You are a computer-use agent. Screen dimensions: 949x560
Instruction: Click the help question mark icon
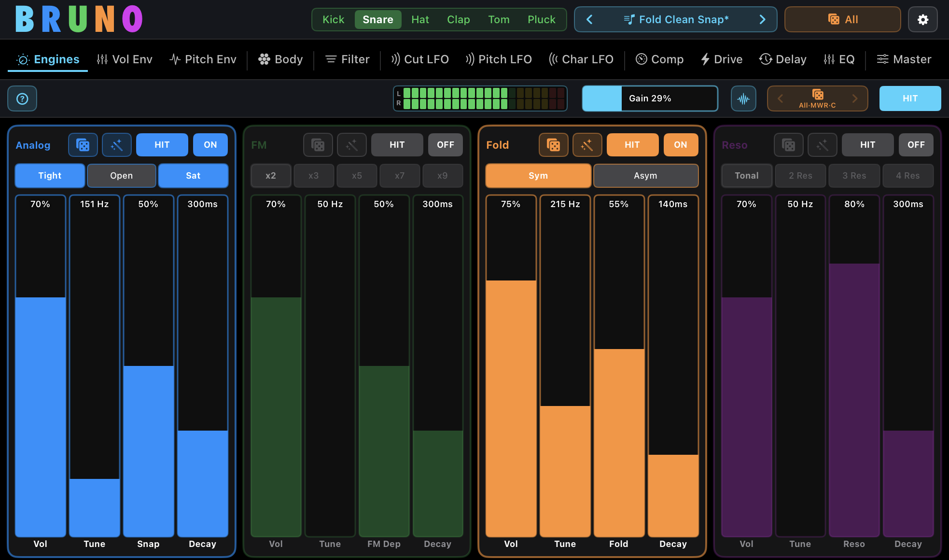tap(22, 98)
